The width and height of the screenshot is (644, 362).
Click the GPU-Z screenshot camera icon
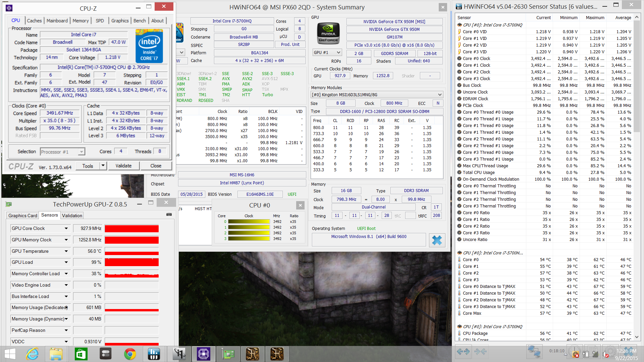pos(169,215)
